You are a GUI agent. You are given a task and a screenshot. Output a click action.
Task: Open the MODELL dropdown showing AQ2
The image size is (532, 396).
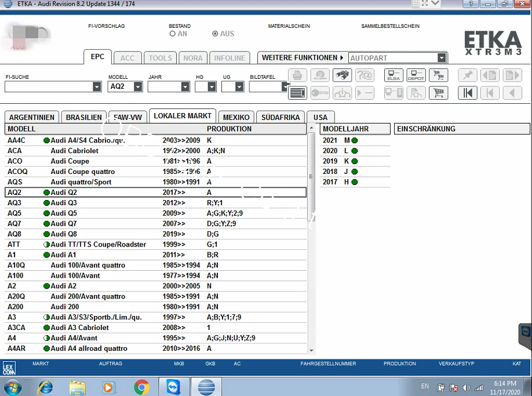coord(138,86)
